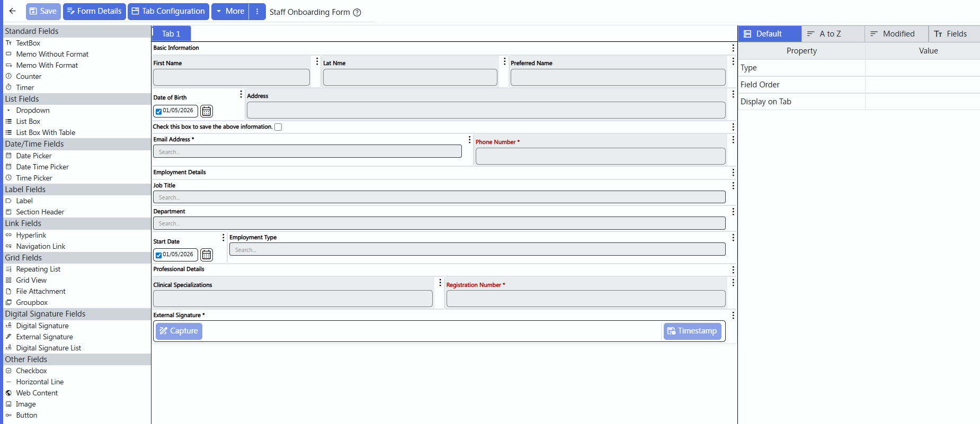Image resolution: width=980 pixels, height=424 pixels.
Task: Click the Employment Type search field
Action: tap(477, 249)
